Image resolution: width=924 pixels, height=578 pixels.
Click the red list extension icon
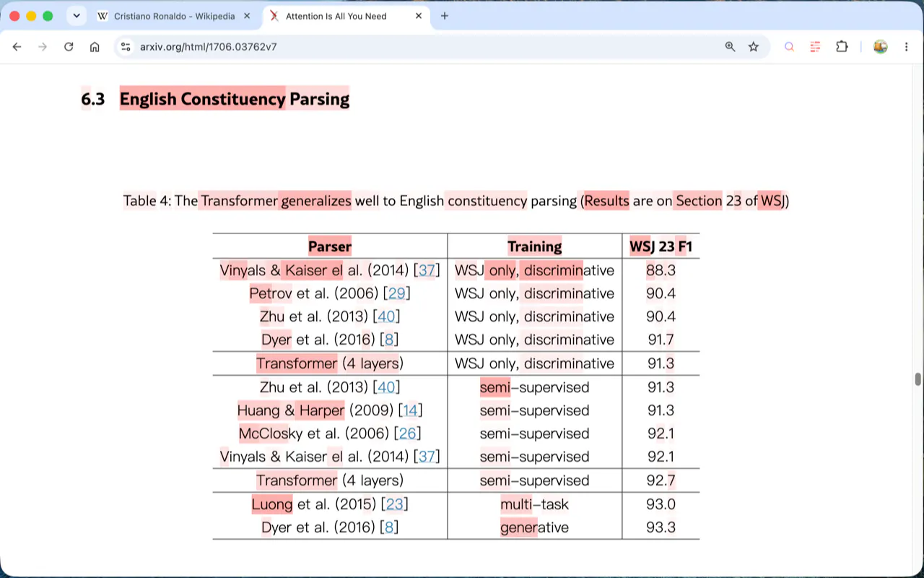815,47
